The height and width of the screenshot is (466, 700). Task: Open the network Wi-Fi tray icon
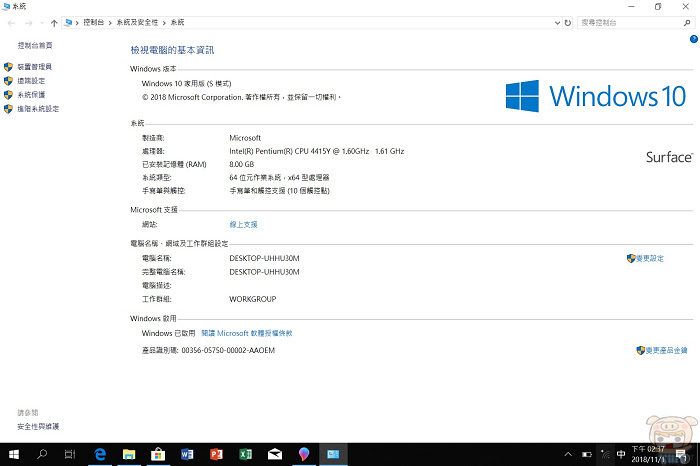[x=605, y=454]
